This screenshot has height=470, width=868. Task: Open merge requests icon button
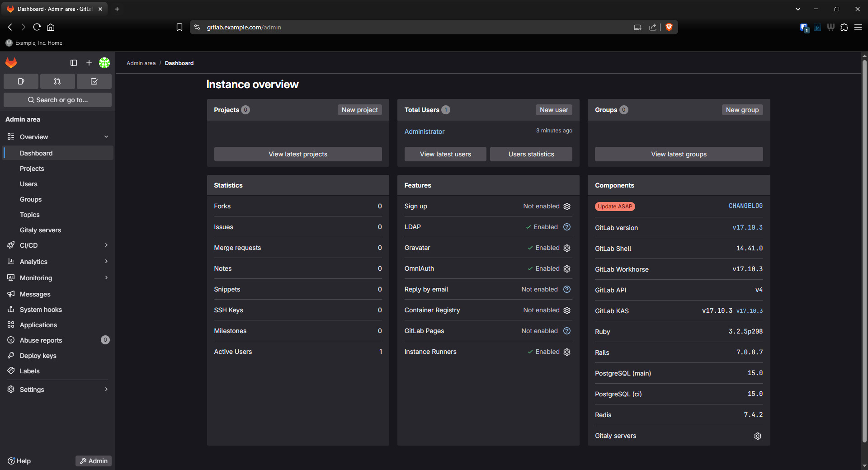[x=57, y=81]
